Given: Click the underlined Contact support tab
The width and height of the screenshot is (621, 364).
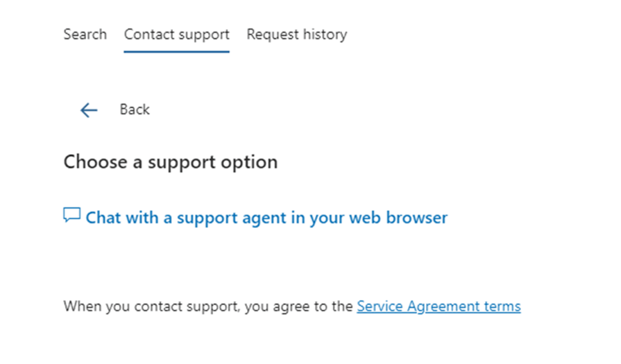Looking at the screenshot, I should [176, 35].
